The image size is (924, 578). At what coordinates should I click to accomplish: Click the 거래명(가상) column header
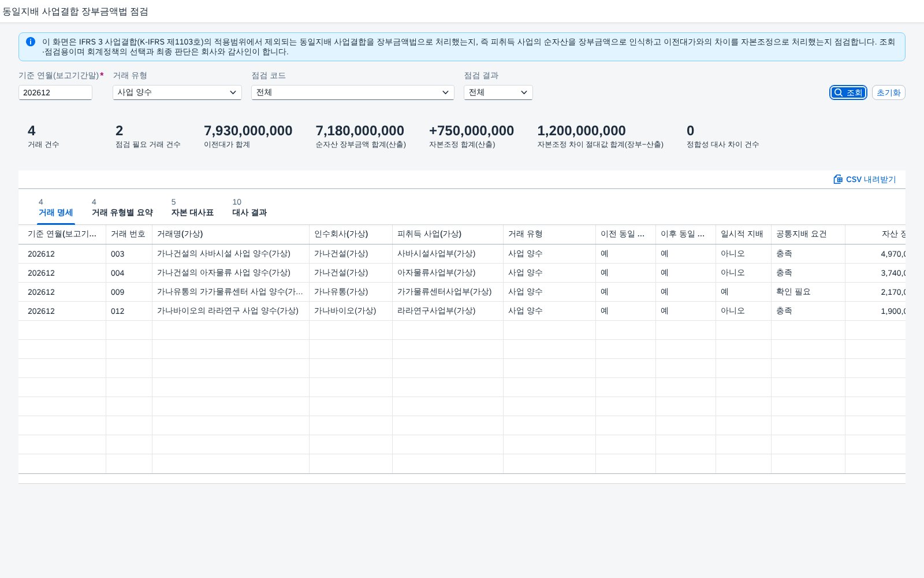coord(231,234)
